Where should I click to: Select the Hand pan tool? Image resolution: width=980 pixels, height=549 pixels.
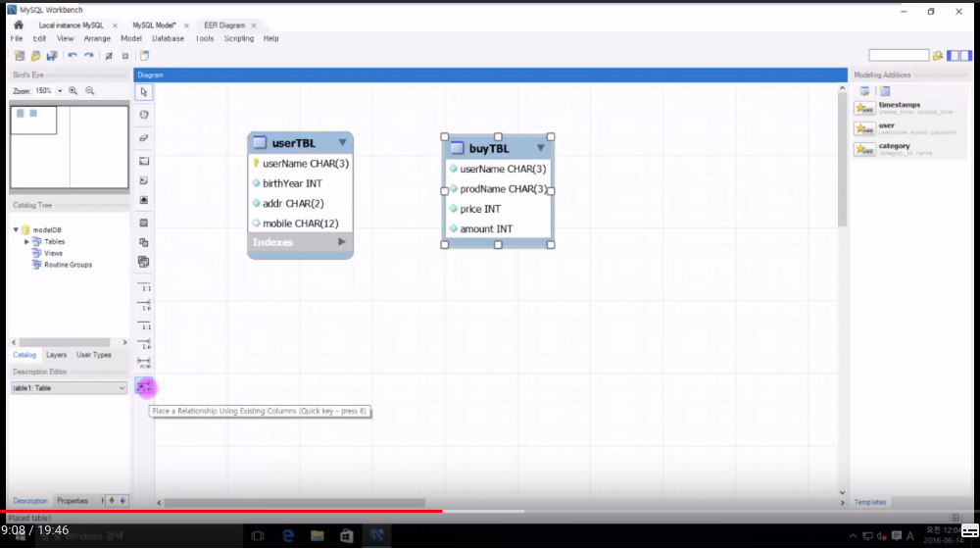[144, 115]
